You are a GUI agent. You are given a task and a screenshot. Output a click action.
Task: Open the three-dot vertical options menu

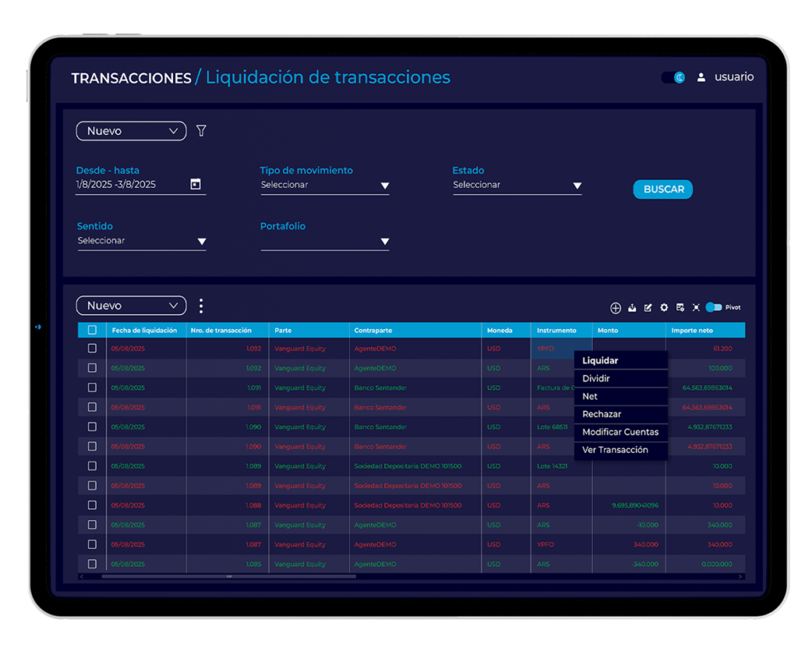201,306
